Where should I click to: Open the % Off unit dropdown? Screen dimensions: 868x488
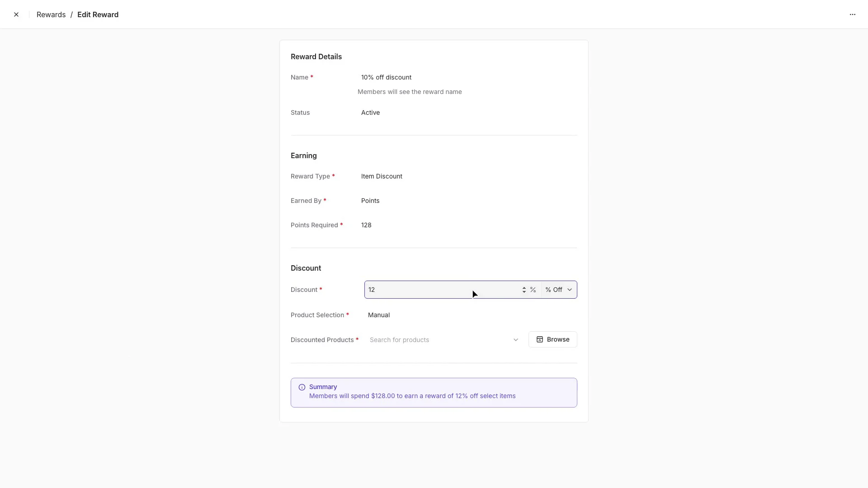[559, 290]
